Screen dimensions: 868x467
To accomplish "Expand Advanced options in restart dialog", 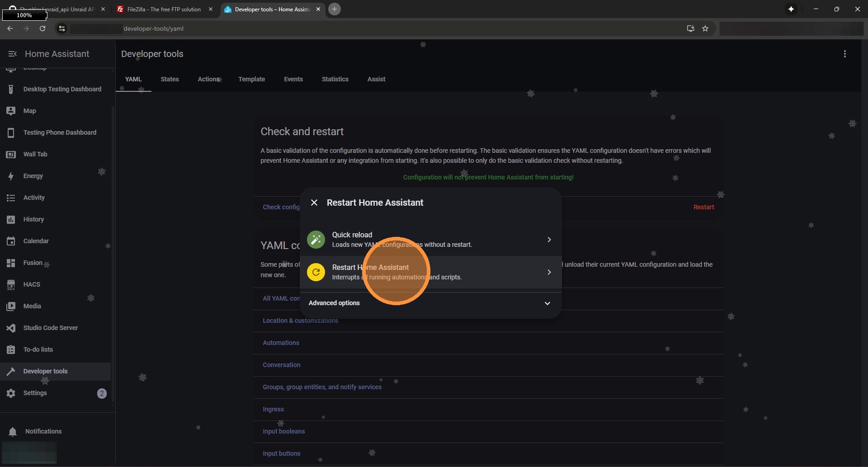I will coord(430,303).
